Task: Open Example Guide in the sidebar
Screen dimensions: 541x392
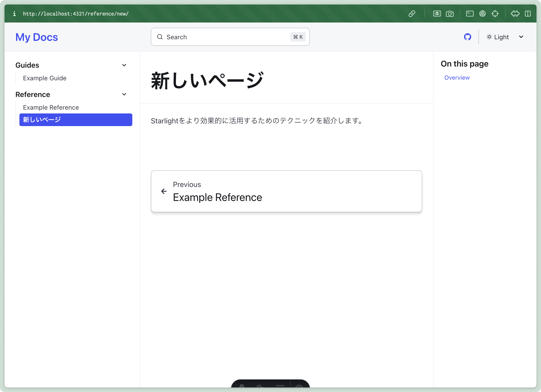Action: pos(45,78)
